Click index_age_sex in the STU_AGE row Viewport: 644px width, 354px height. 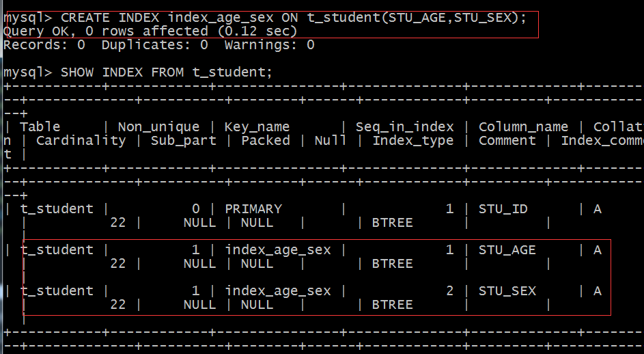pyautogui.click(x=278, y=250)
